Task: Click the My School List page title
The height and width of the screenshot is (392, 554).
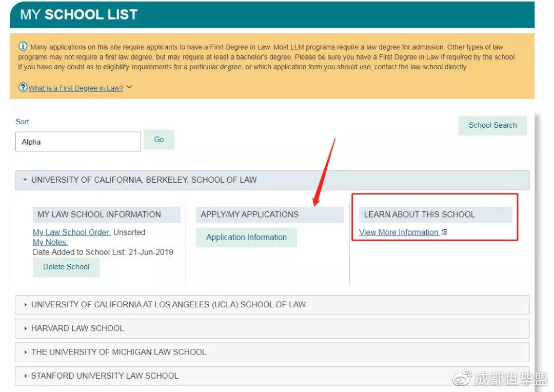Action: tap(79, 14)
